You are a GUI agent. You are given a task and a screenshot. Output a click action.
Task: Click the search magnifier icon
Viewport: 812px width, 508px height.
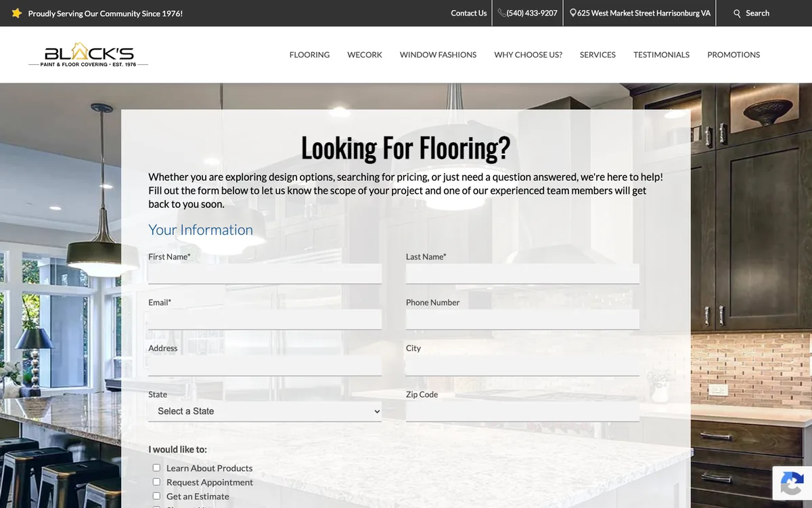click(x=738, y=14)
